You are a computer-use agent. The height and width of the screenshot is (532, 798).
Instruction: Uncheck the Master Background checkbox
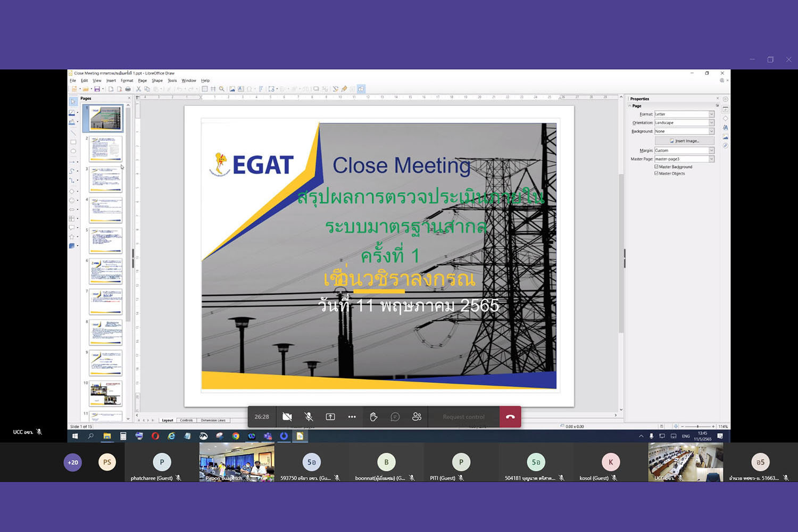pos(656,167)
